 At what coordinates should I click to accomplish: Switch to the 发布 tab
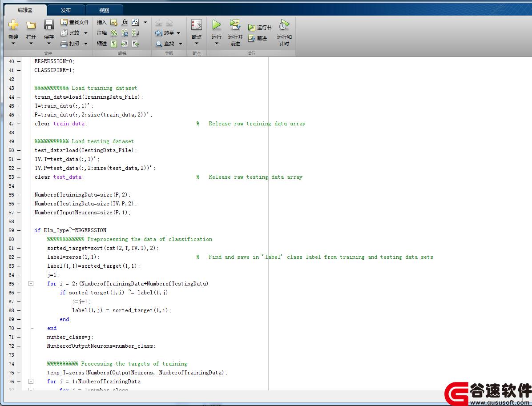click(66, 10)
